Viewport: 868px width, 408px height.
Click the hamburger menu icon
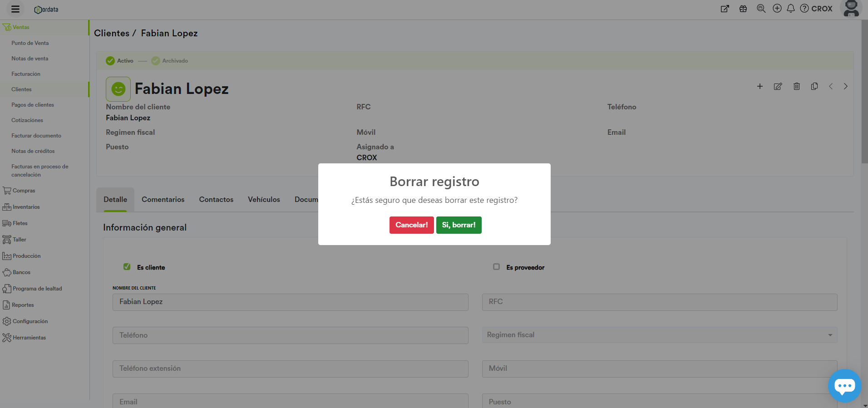15,9
